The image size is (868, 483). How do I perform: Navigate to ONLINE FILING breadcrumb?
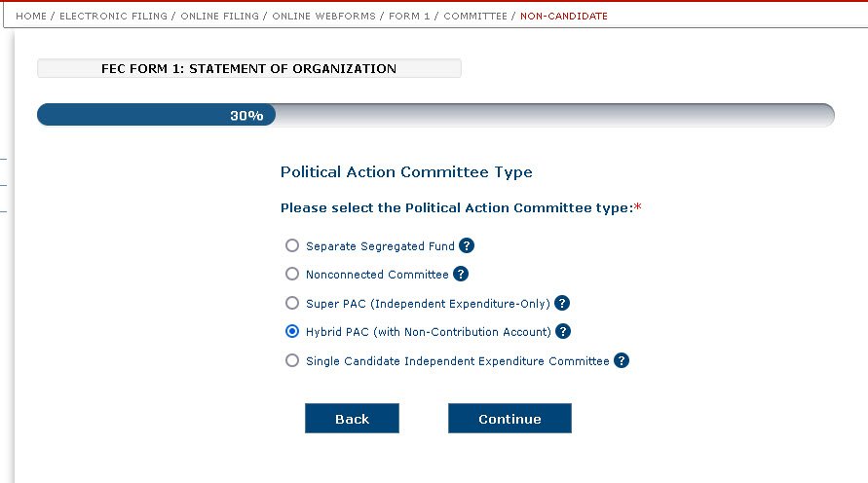(220, 17)
